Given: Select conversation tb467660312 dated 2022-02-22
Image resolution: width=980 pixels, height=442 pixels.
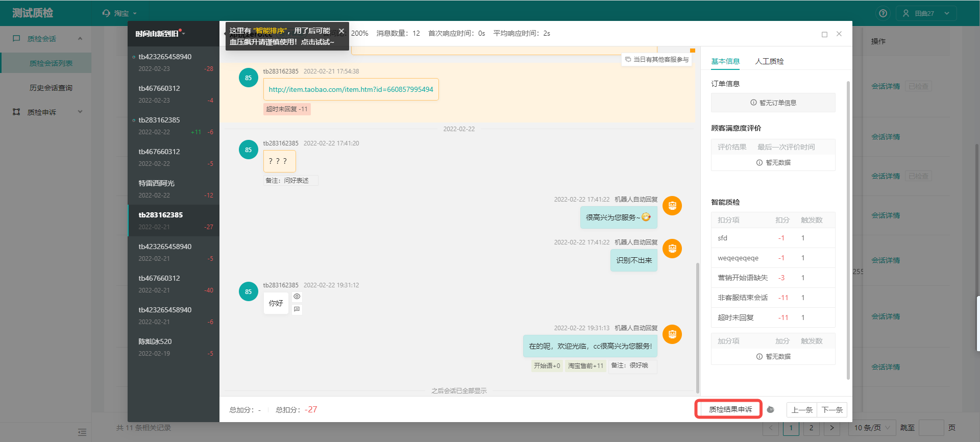Looking at the screenshot, I should tap(174, 157).
